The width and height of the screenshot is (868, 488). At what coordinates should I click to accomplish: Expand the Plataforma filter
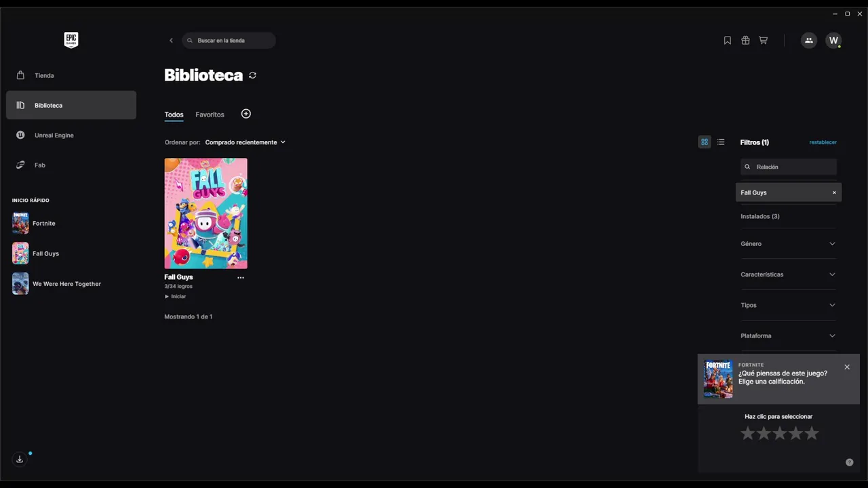click(788, 335)
